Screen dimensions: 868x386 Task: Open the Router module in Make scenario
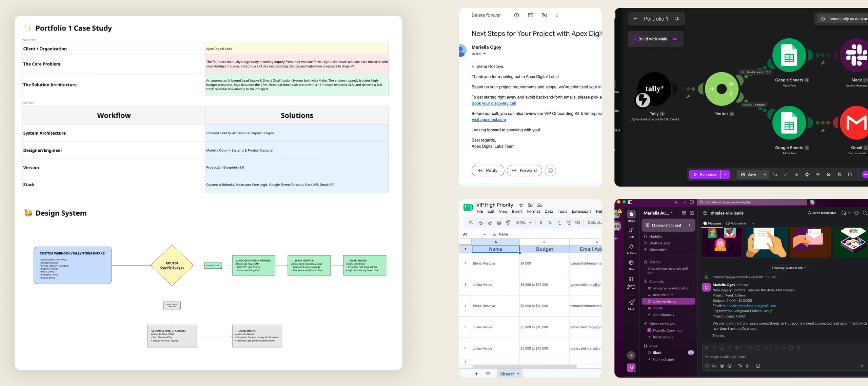click(722, 89)
